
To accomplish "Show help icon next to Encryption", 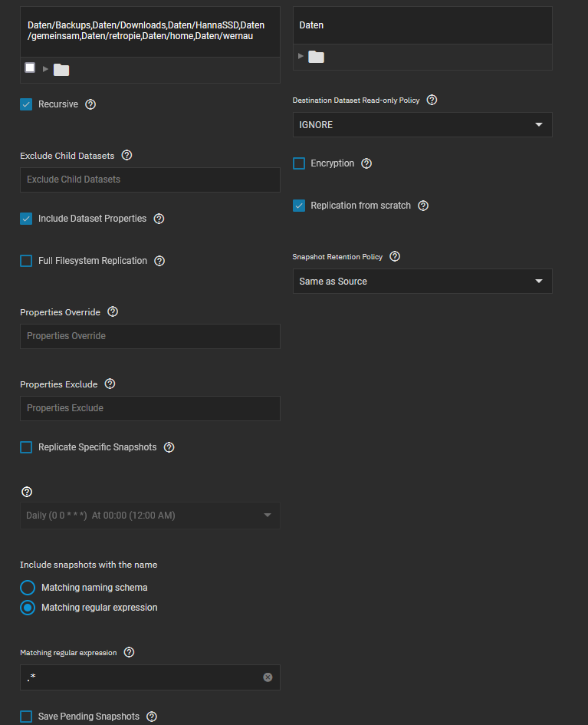I will [x=366, y=163].
